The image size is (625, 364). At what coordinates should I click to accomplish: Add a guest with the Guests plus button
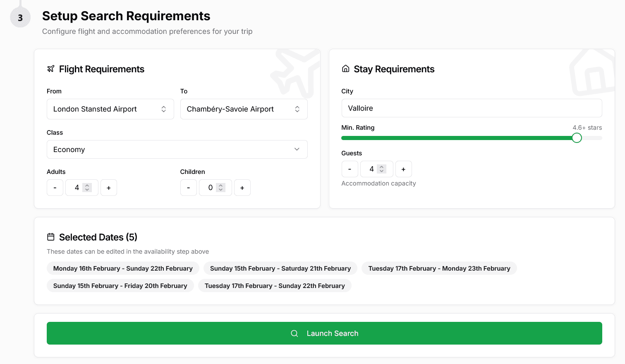pyautogui.click(x=404, y=169)
